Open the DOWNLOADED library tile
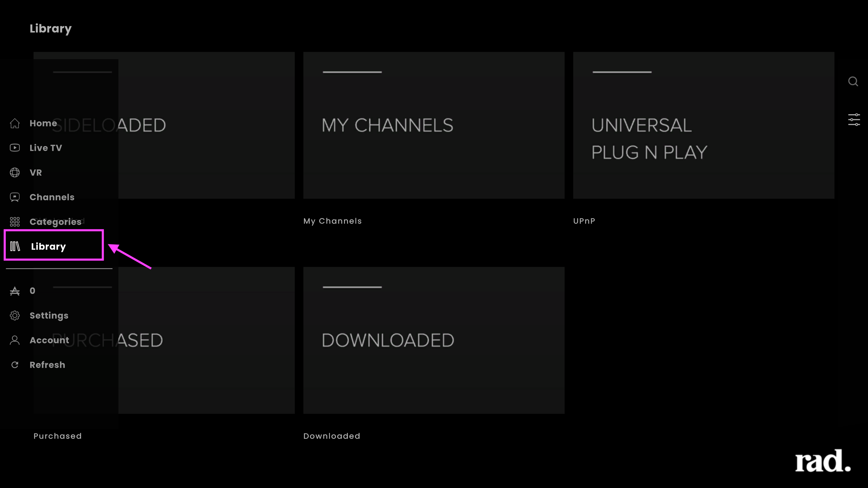868x488 pixels. click(x=434, y=340)
